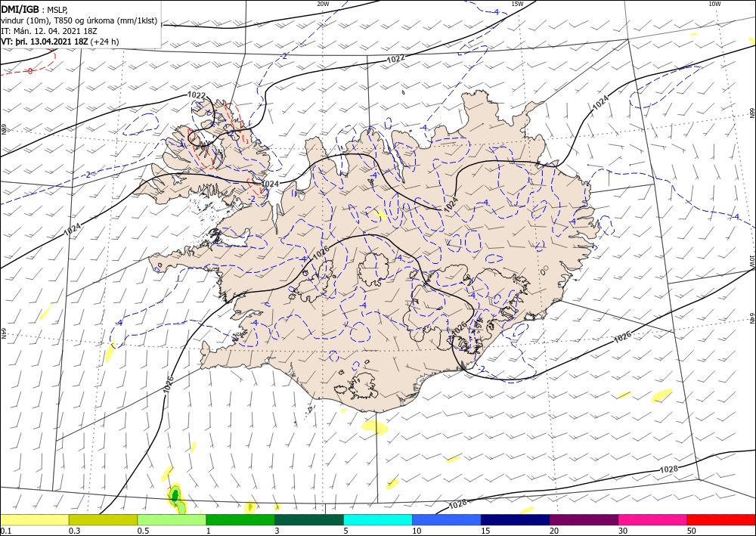The image size is (756, 536).
Task: Click the dark green 3–5 legend band
Action: tap(309, 519)
